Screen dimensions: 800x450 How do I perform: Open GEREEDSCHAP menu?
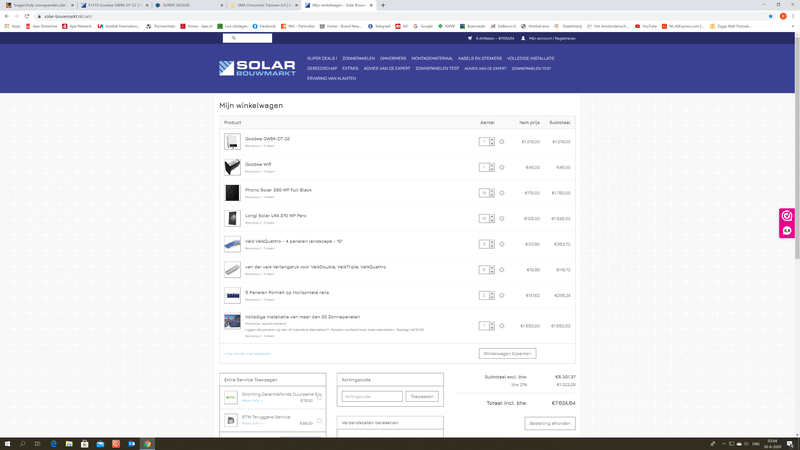322,68
